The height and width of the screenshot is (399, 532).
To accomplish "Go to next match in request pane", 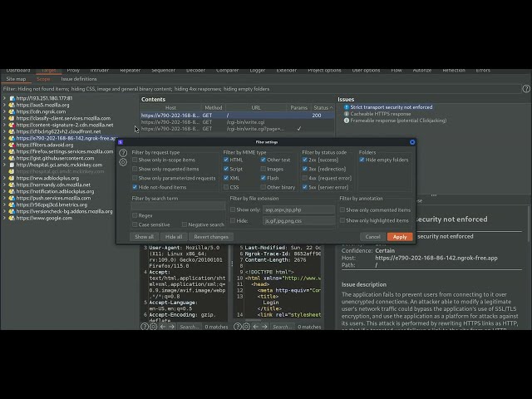I will click(172, 327).
